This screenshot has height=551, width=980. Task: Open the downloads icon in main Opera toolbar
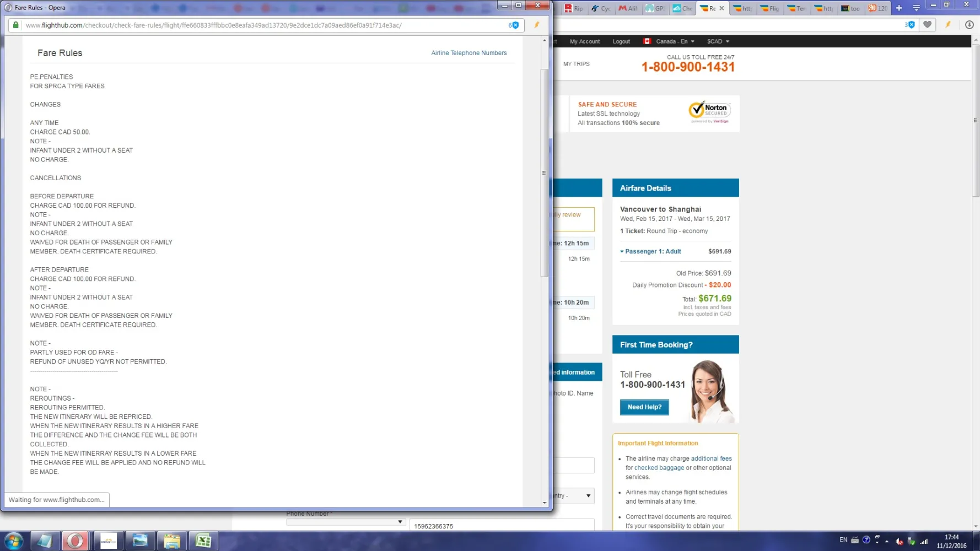pos(969,25)
